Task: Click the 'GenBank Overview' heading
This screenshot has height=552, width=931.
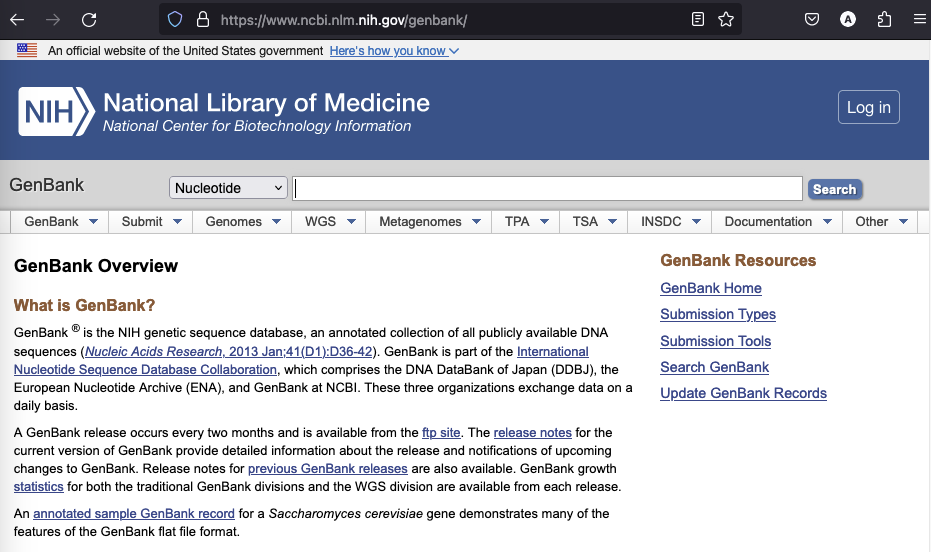Action: [96, 266]
